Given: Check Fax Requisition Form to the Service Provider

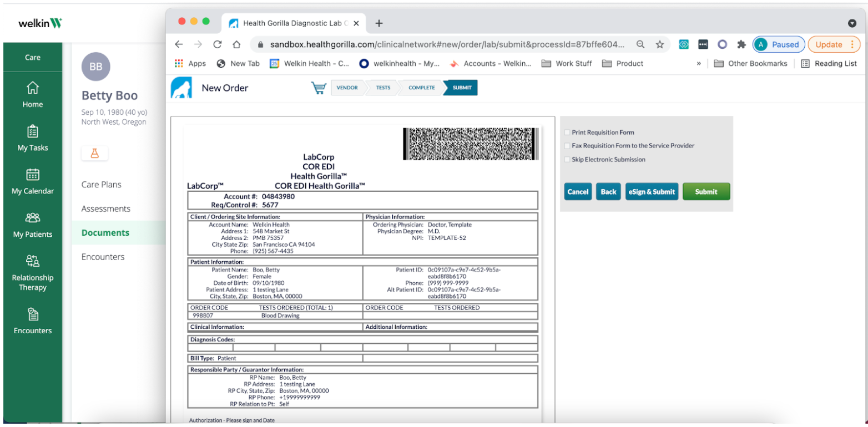Looking at the screenshot, I should pos(567,146).
